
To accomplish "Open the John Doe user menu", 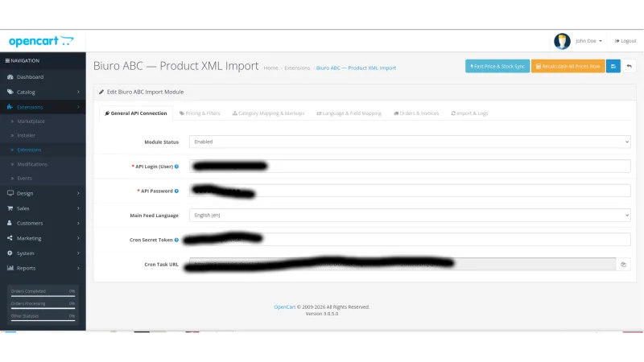I will tap(588, 41).
